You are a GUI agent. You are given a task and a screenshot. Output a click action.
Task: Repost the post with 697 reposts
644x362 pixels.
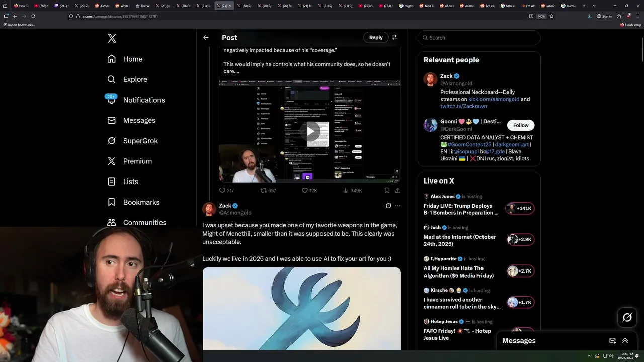[268, 191]
